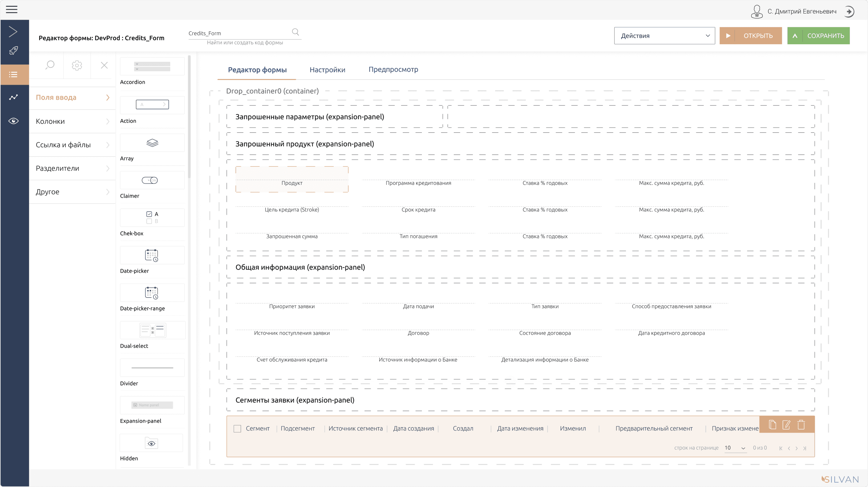
Task: Go to last page of table
Action: [x=805, y=448]
